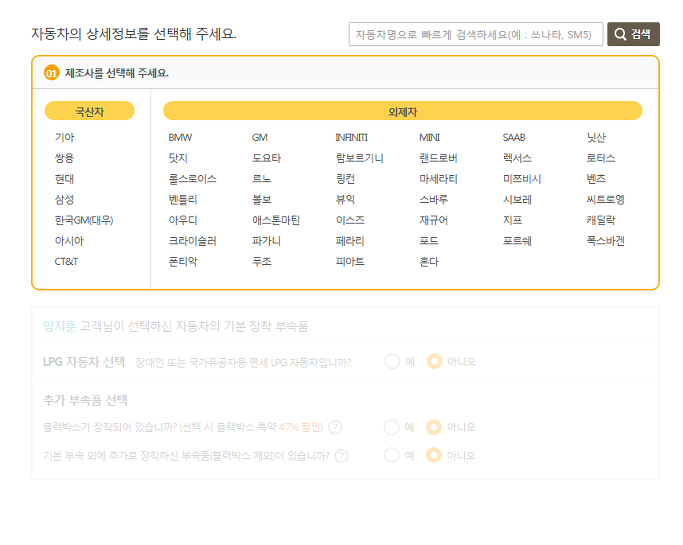683x545 pixels.
Task: Select 뷰익 manufacturer
Action: pos(345,200)
